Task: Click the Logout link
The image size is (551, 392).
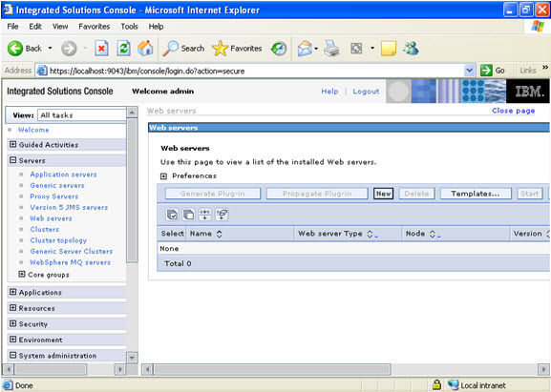Action: [x=366, y=92]
